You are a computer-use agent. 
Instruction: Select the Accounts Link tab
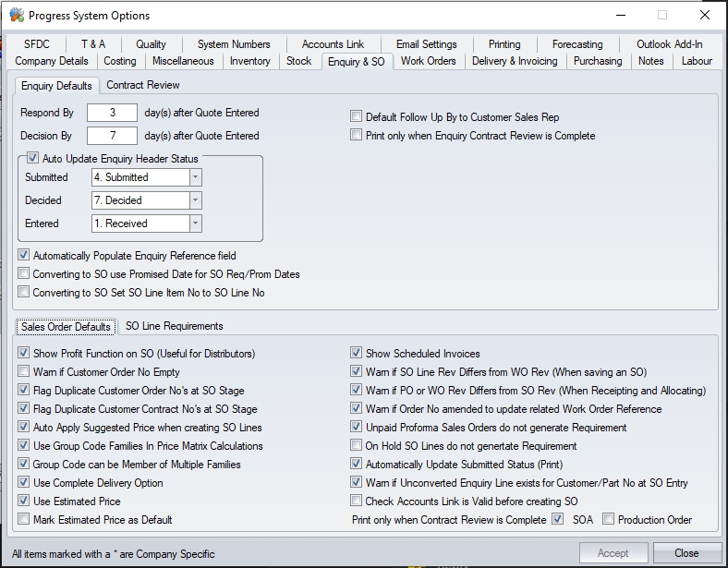point(333,44)
